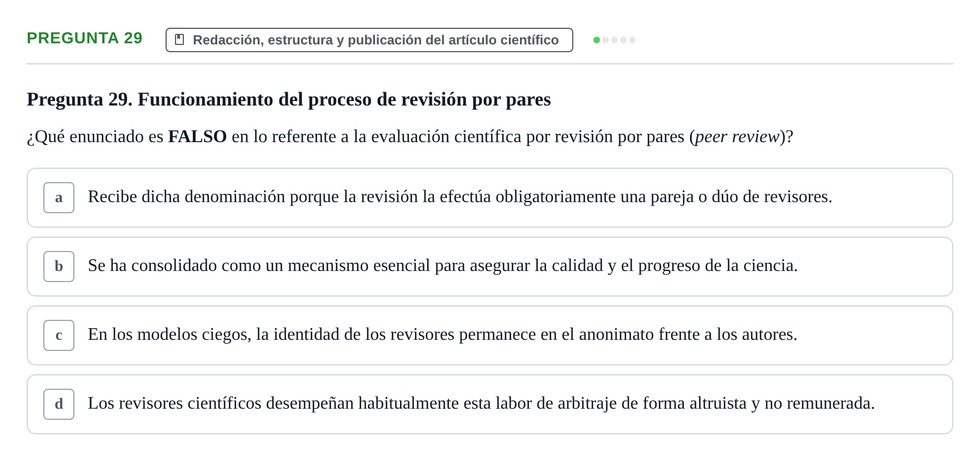Click the 'PREGUNTA 29' heading label
Viewport: 980px width, 462px height.
84,38
